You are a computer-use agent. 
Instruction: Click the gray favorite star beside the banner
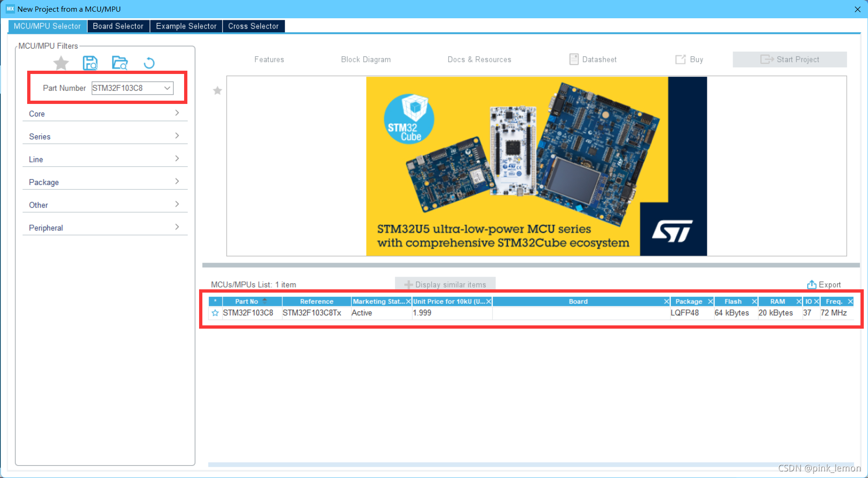coord(217,90)
